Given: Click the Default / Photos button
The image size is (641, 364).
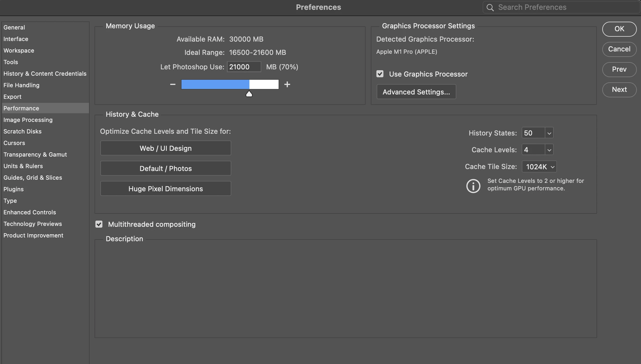Looking at the screenshot, I should pos(166,168).
